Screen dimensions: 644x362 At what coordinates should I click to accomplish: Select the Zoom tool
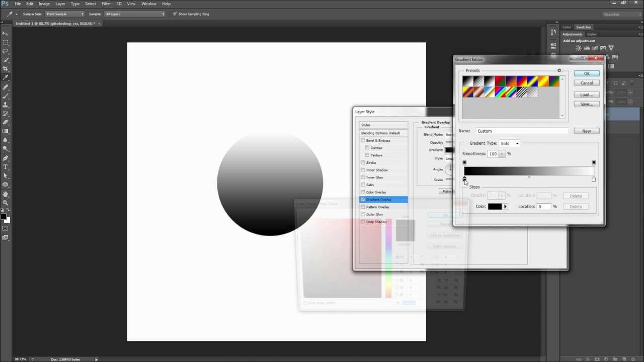[x=6, y=203]
